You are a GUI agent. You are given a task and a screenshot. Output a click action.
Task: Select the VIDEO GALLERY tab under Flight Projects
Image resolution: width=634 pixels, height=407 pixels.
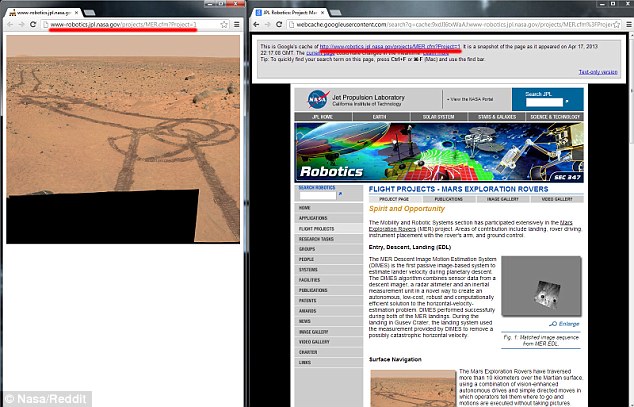(x=557, y=199)
